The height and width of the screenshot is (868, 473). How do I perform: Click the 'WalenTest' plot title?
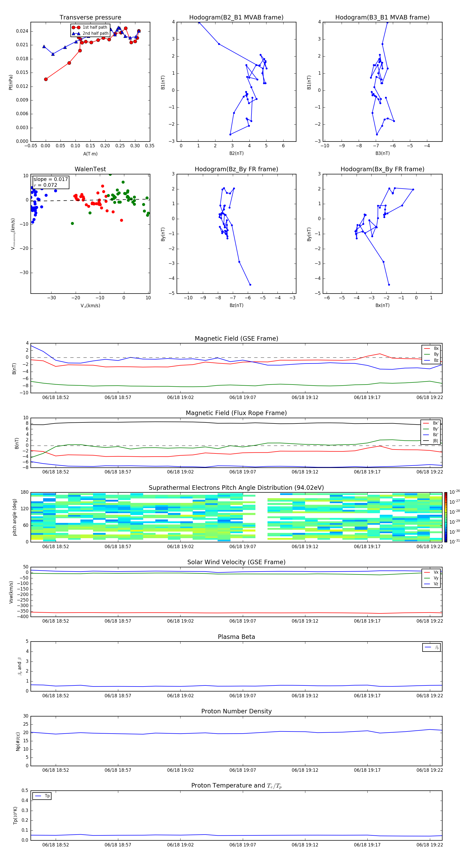(x=90, y=169)
